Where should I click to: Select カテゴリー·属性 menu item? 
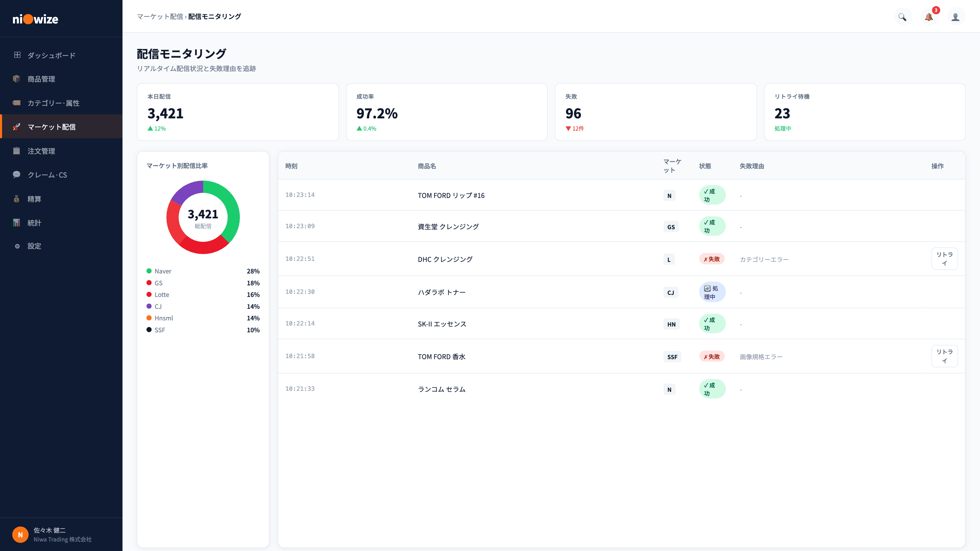click(62, 103)
